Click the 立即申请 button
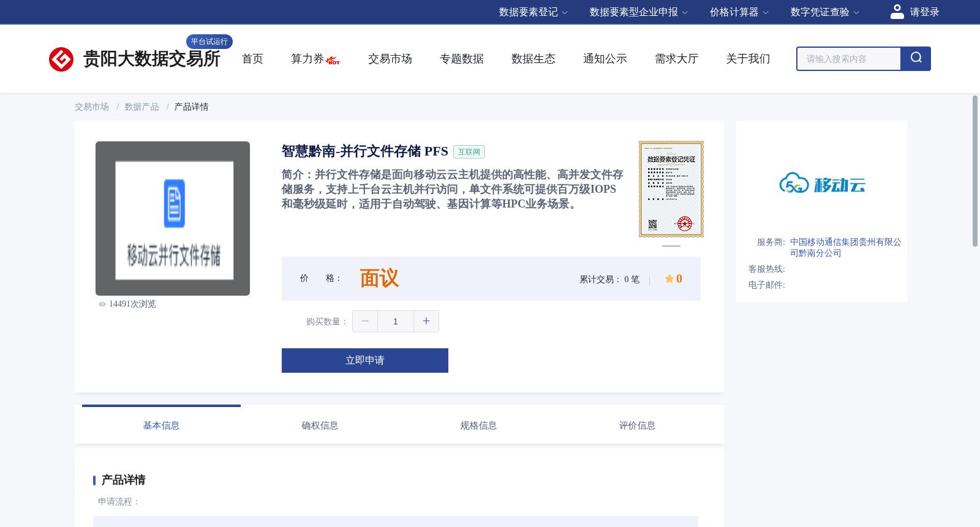This screenshot has height=527, width=980. pos(365,361)
